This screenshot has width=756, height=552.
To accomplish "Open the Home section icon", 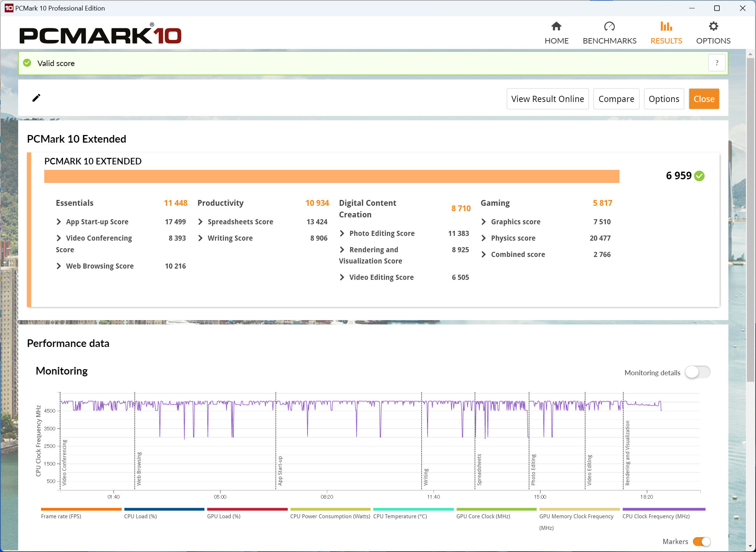I will 556,26.
